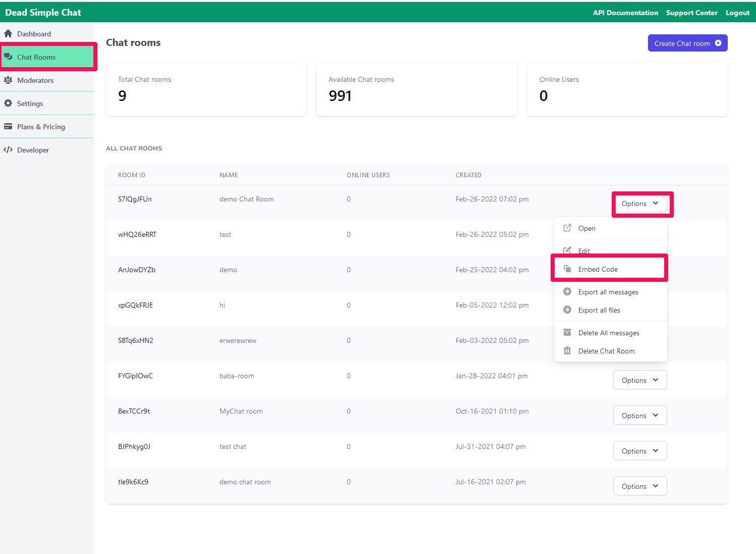Click the Dashboard home icon
This screenshot has width=756, height=554.
pyautogui.click(x=8, y=34)
